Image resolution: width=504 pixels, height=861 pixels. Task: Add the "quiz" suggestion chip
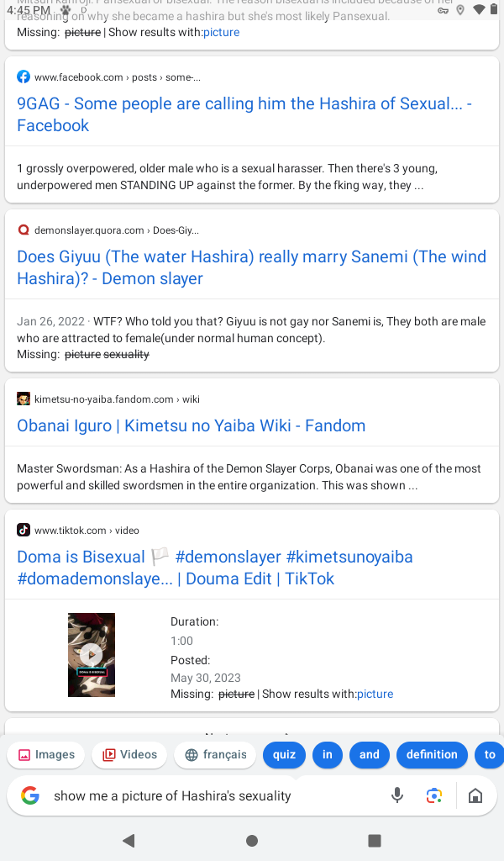tap(284, 754)
